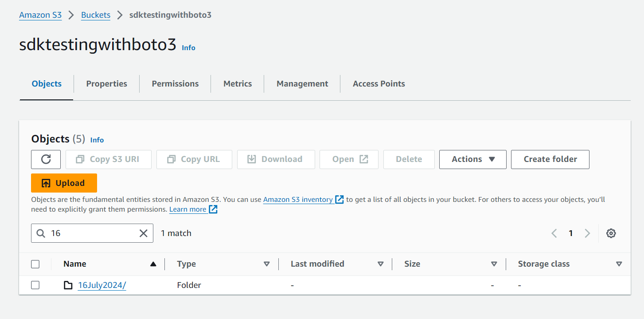The width and height of the screenshot is (644, 319).
Task: Click the magnifier icon in search field
Action: pyautogui.click(x=41, y=233)
